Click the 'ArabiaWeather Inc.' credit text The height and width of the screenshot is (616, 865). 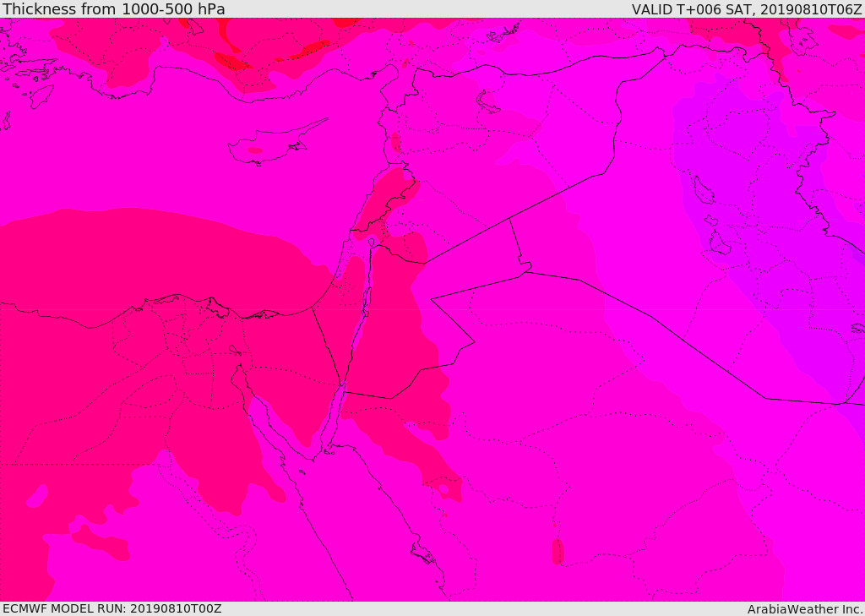click(805, 609)
